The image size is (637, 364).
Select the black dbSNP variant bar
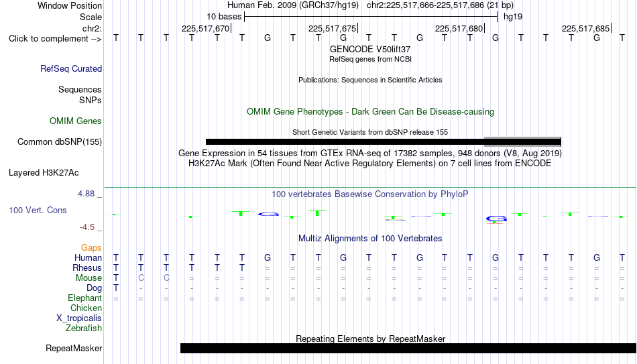point(345,142)
